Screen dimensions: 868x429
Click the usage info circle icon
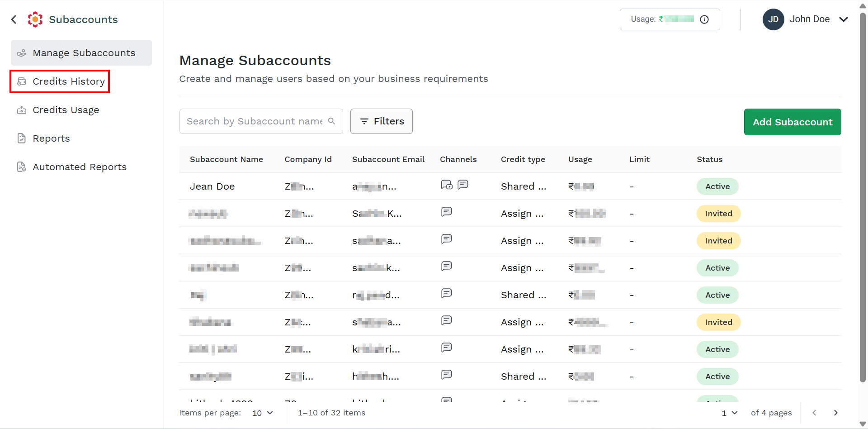pos(704,19)
